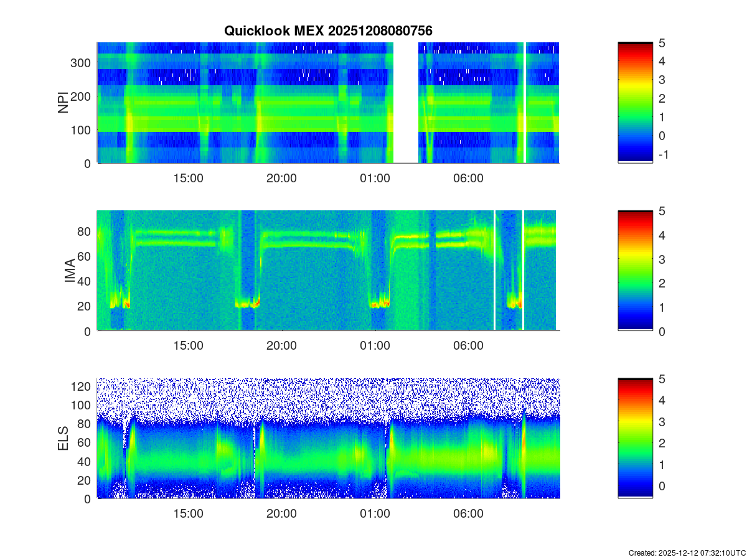Select the 15:00 tick under the NPI plot
The height and width of the screenshot is (560, 747).
pyautogui.click(x=188, y=178)
